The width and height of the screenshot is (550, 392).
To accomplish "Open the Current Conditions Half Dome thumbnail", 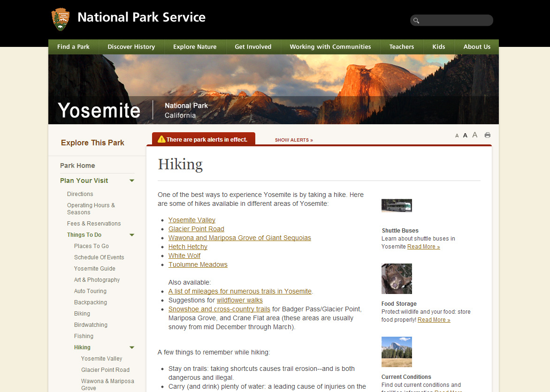I will [x=397, y=352].
